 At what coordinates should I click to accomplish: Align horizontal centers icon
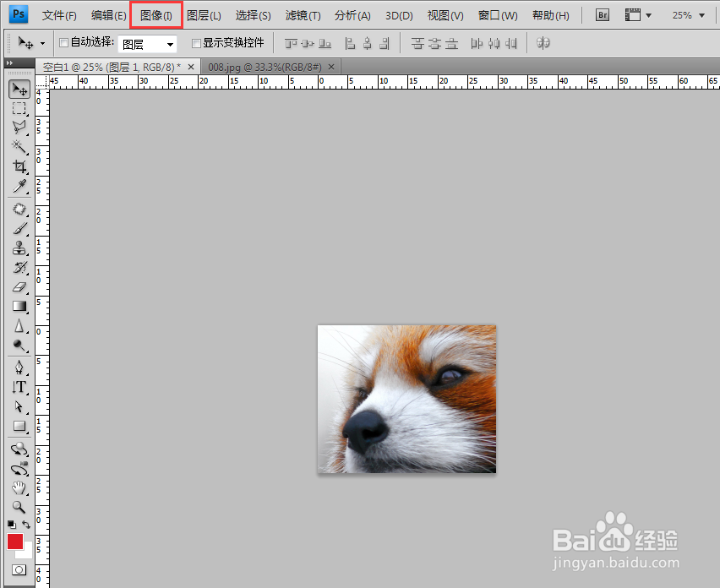[x=368, y=44]
